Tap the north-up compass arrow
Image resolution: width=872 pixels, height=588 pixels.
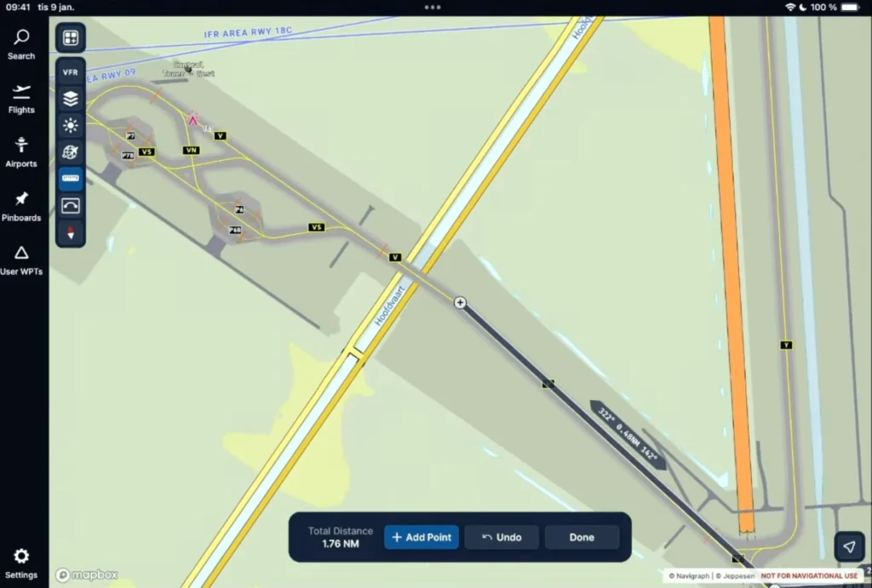click(x=71, y=232)
